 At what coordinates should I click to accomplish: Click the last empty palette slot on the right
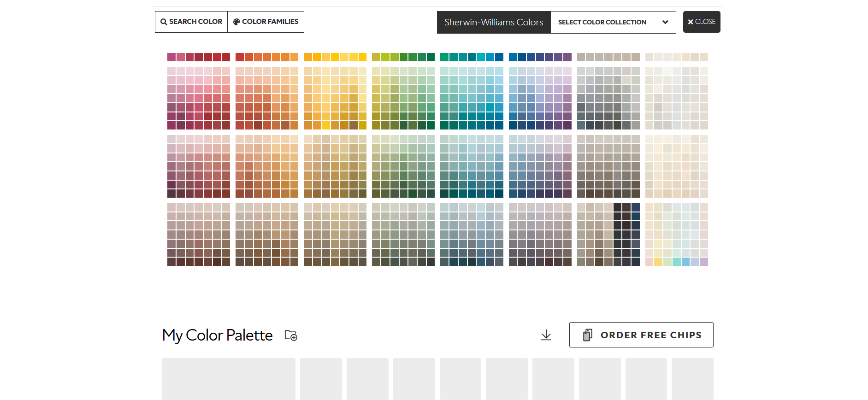692,379
